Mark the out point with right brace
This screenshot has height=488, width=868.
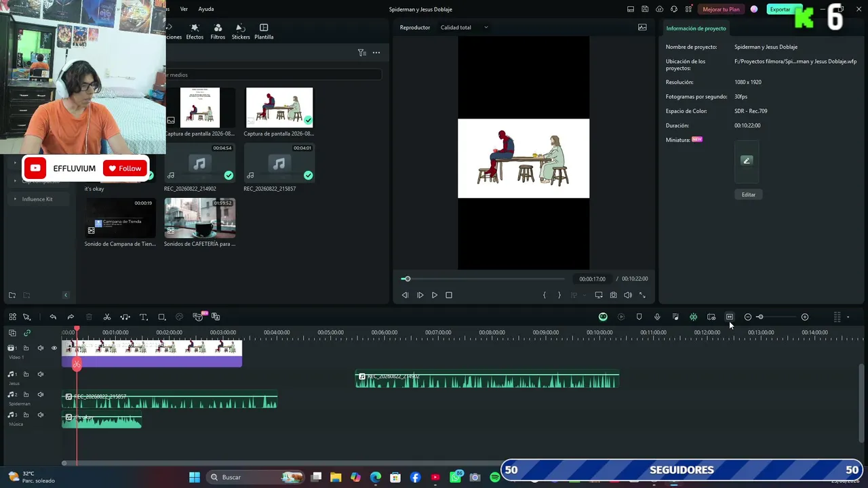tap(559, 295)
